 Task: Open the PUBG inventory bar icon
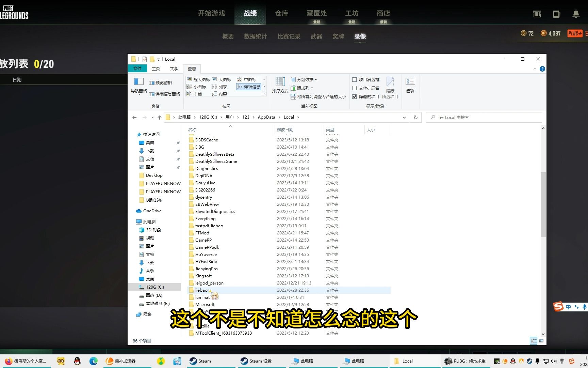click(x=537, y=14)
